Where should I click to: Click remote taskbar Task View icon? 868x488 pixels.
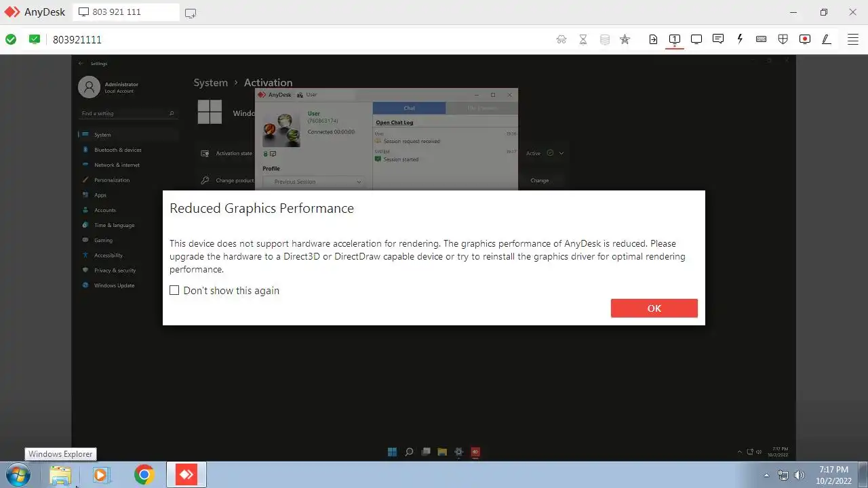pyautogui.click(x=426, y=452)
